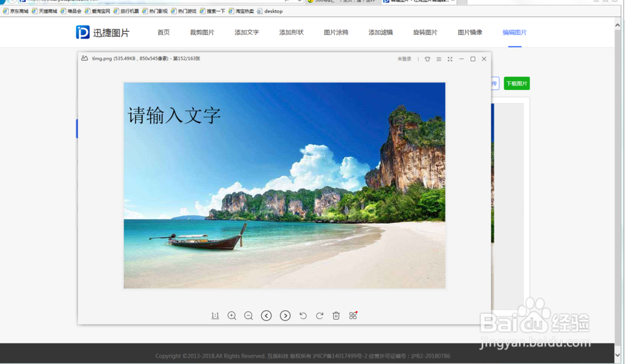Viewport: 625px width, 364px height.
Task: Click the skin (shirt) icon in viewer title bar
Action: (x=427, y=59)
